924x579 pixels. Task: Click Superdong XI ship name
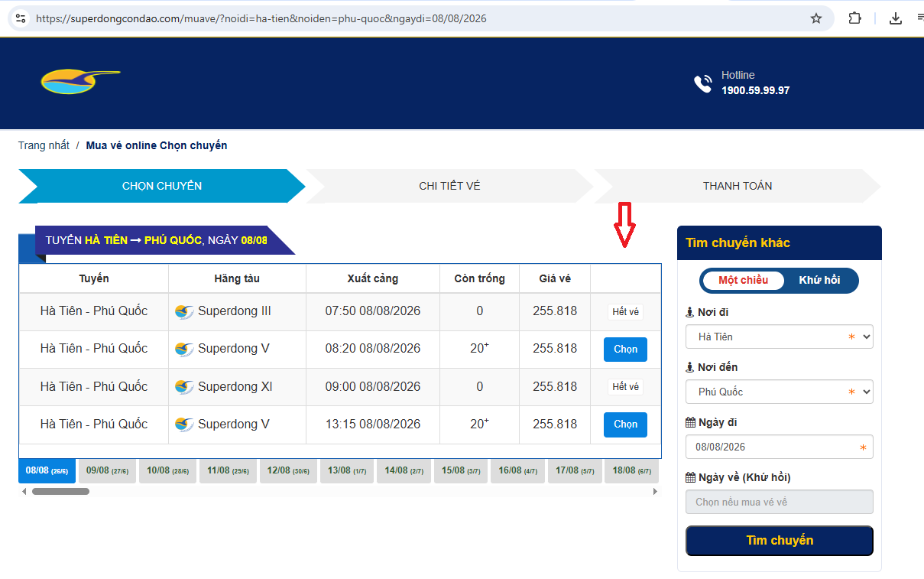coord(235,386)
